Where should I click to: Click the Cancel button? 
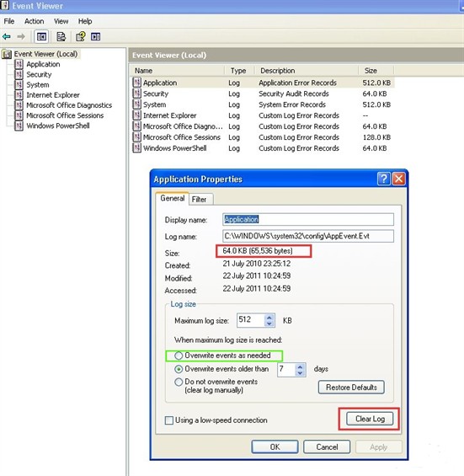pyautogui.click(x=327, y=447)
